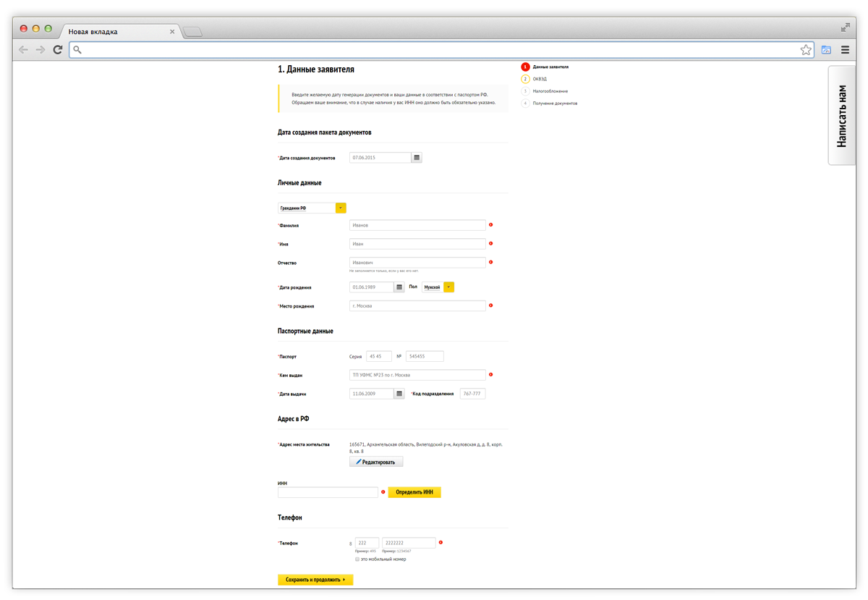
Task: Click the browser reload icon
Action: [x=57, y=50]
